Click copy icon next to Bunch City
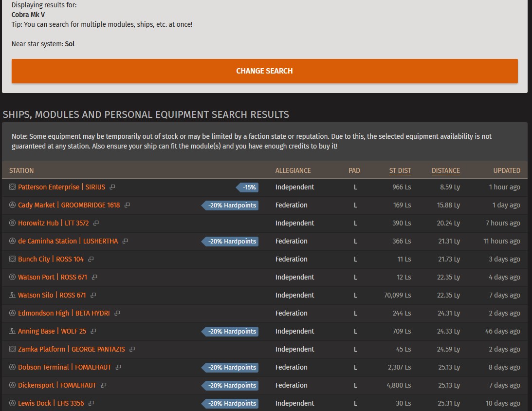 click(91, 259)
